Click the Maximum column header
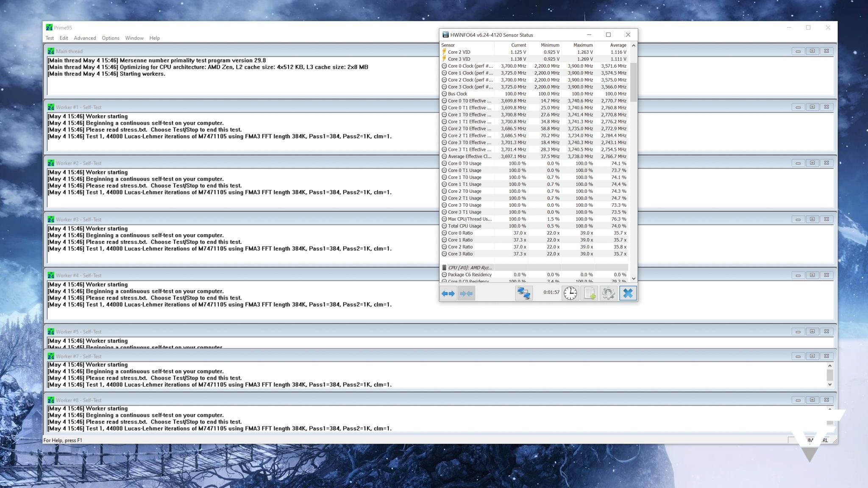The image size is (868, 488). pyautogui.click(x=578, y=45)
